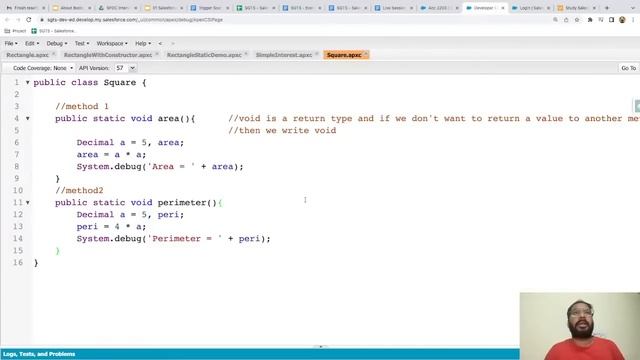Expand the Logs, Tests, and Problems panel
This screenshot has width=640, height=360.
[x=39, y=354]
